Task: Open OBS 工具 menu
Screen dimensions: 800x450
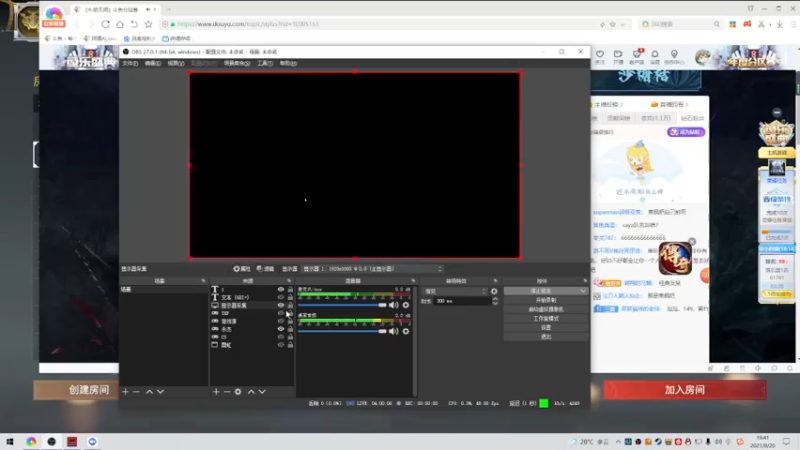Action: tap(265, 63)
